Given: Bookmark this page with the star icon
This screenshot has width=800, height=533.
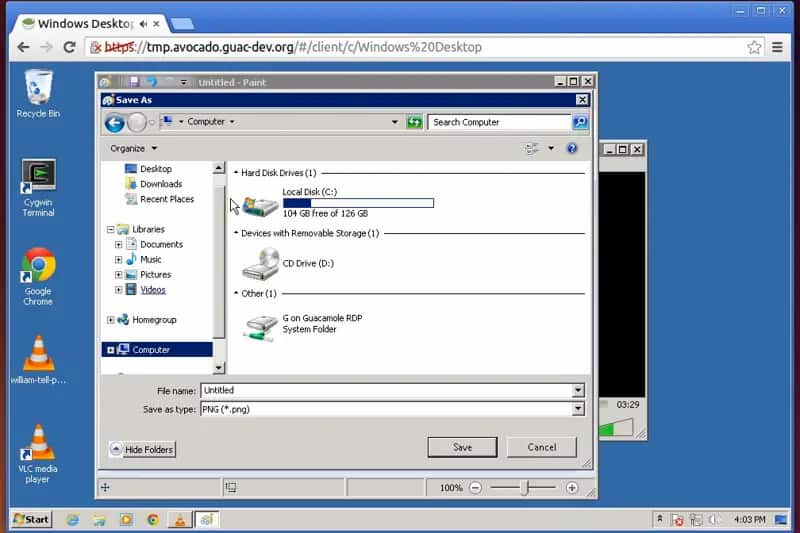Looking at the screenshot, I should 754,47.
